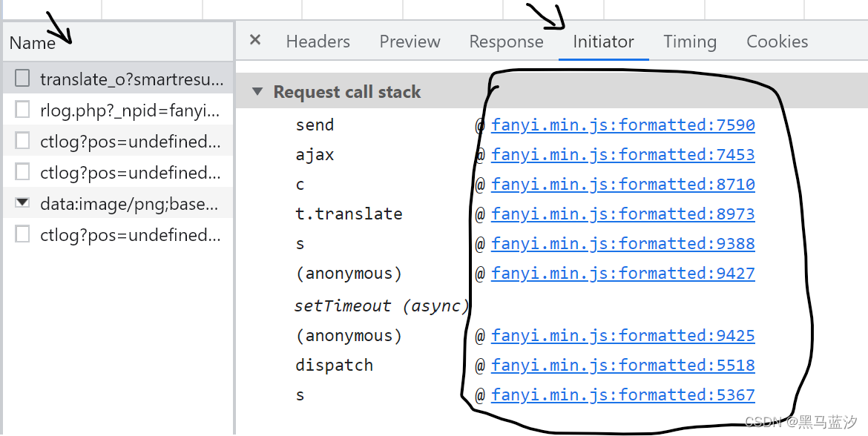Click the data:image/png thumbnail icon
The image size is (868, 436).
click(22, 203)
